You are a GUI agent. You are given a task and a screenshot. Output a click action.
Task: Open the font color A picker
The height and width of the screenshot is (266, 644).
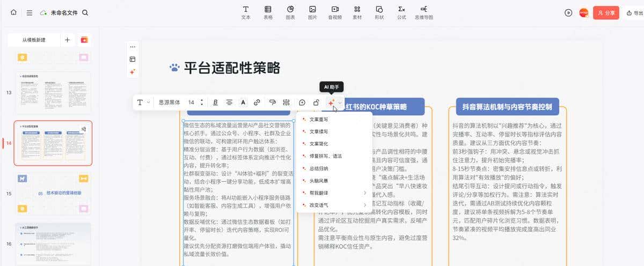(x=243, y=102)
